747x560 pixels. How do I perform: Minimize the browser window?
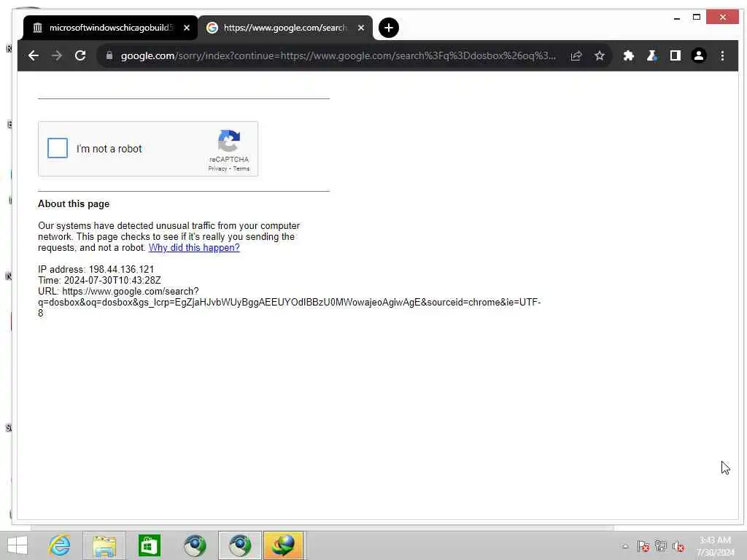(x=676, y=17)
